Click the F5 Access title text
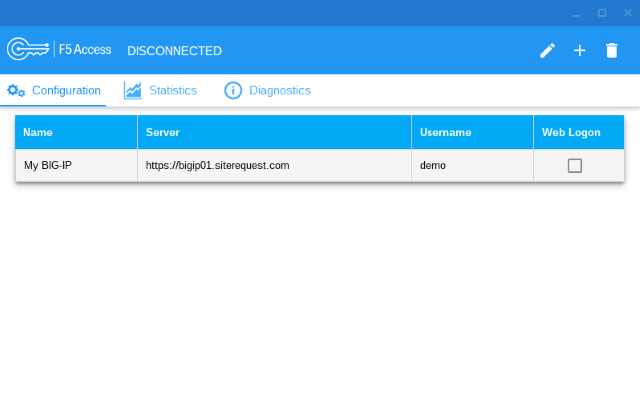Viewport: 640px width, 400px height. point(85,49)
